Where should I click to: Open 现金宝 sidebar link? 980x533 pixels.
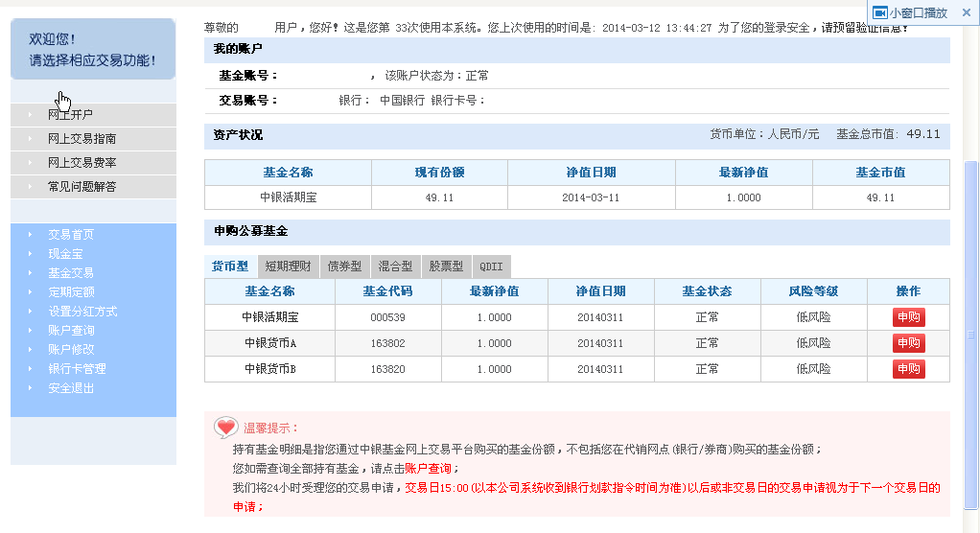point(65,254)
